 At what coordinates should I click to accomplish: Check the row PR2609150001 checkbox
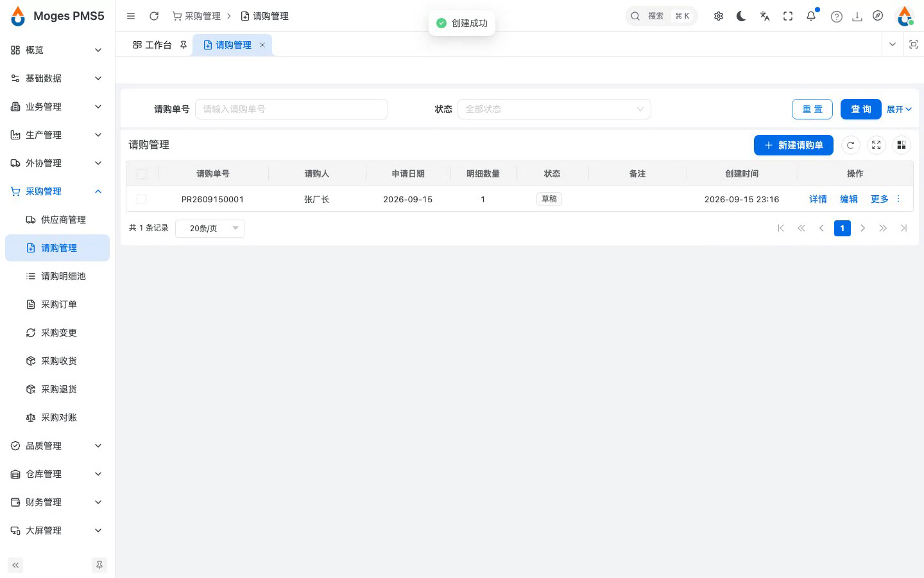click(x=142, y=199)
